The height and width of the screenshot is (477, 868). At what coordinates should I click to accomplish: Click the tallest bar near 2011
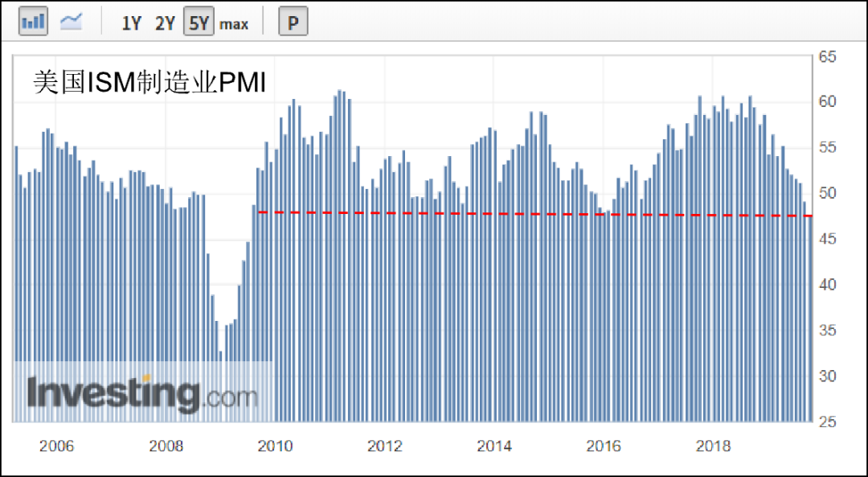(339, 257)
